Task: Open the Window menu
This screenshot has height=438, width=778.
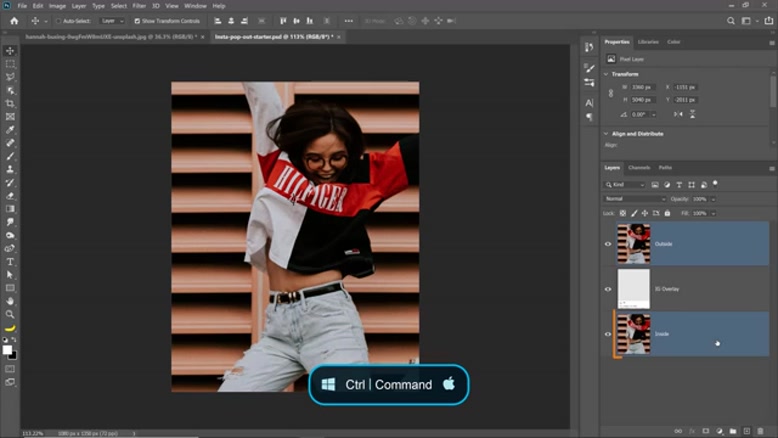Action: (x=195, y=6)
